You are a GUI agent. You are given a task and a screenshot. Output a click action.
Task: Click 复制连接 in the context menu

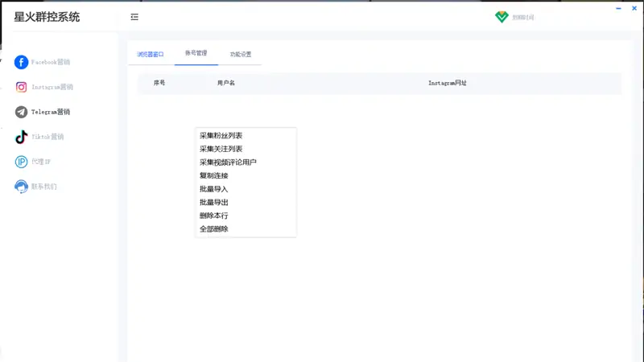point(214,175)
